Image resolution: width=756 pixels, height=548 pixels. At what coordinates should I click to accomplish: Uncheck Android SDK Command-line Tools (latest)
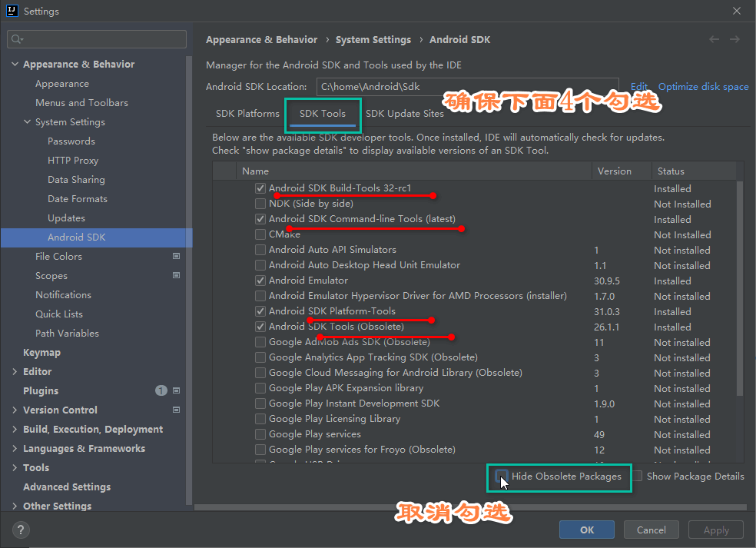[x=260, y=219]
